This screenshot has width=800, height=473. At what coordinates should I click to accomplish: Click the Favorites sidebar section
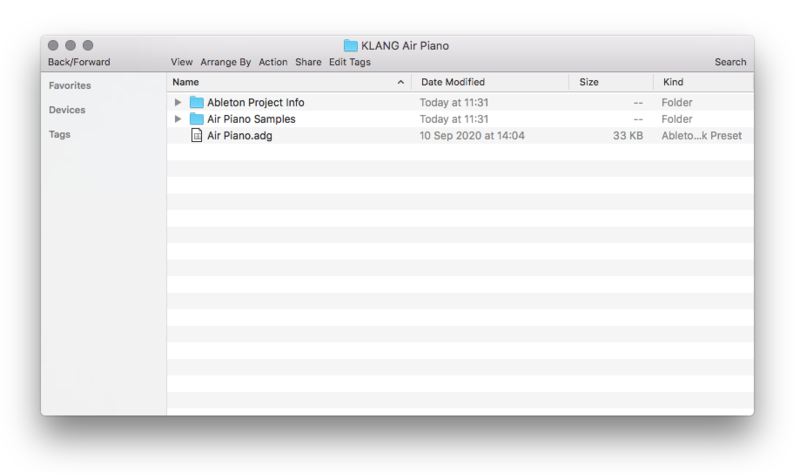click(70, 85)
